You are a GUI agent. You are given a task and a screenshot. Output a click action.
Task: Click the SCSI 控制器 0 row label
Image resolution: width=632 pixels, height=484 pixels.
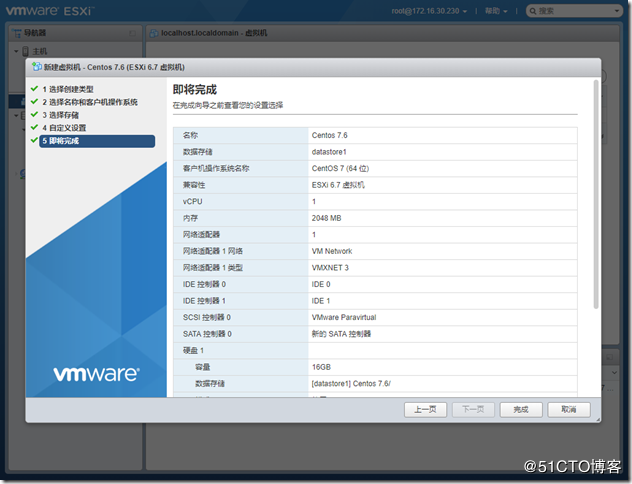coord(207,317)
